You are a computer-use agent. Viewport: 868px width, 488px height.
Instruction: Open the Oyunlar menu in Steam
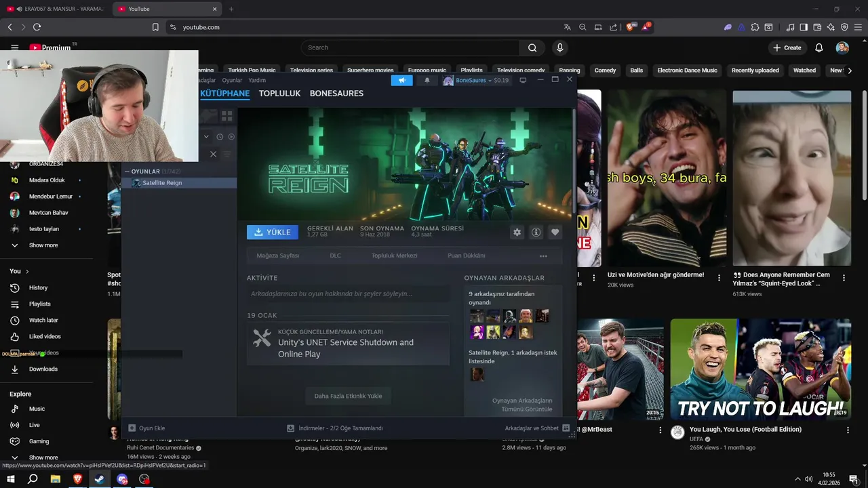(232, 80)
